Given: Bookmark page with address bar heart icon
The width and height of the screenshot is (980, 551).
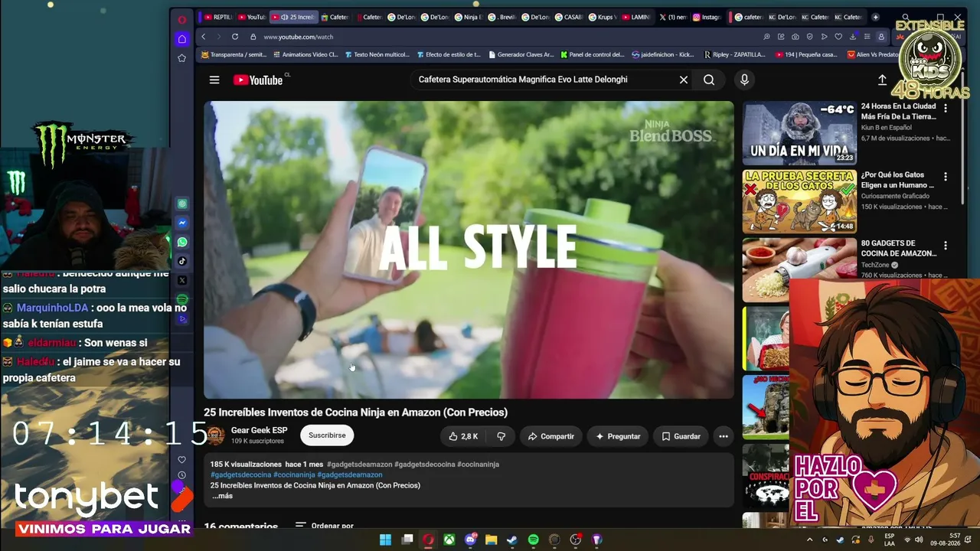Looking at the screenshot, I should click(838, 37).
